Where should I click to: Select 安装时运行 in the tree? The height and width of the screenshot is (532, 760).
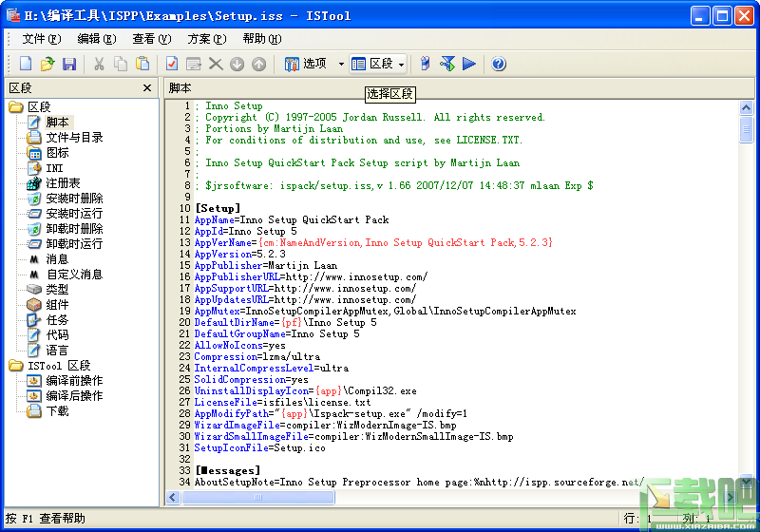tap(74, 214)
